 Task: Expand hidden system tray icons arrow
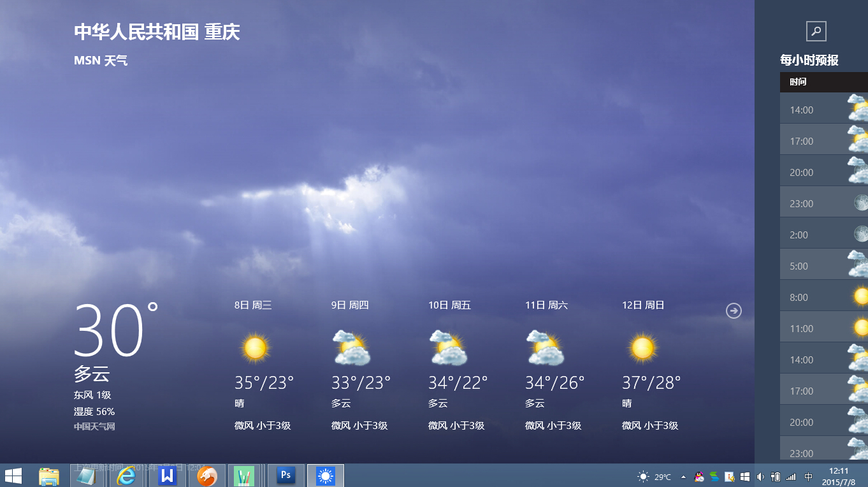[x=683, y=476]
